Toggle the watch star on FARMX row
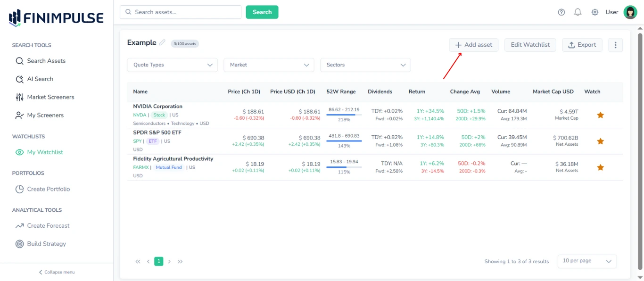The height and width of the screenshot is (281, 644). click(601, 167)
